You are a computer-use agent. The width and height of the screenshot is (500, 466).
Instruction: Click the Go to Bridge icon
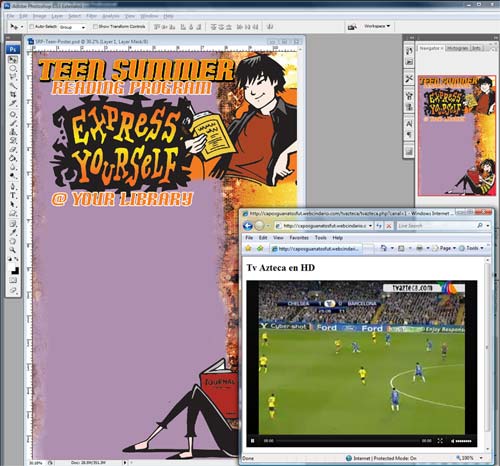click(x=352, y=27)
